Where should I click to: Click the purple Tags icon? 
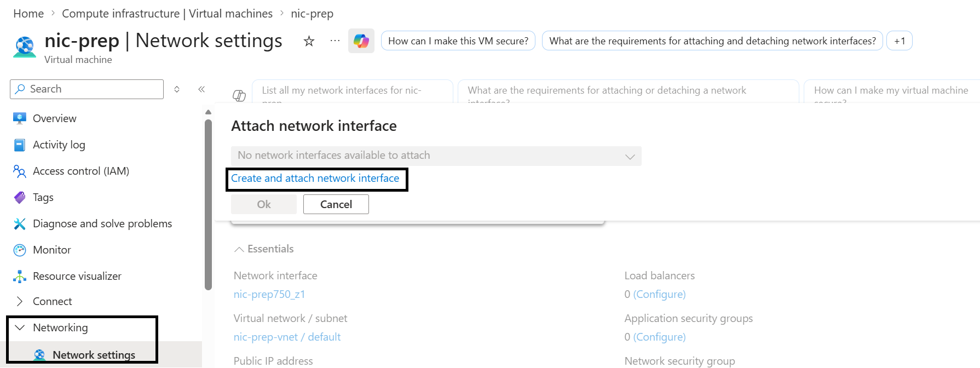click(20, 197)
